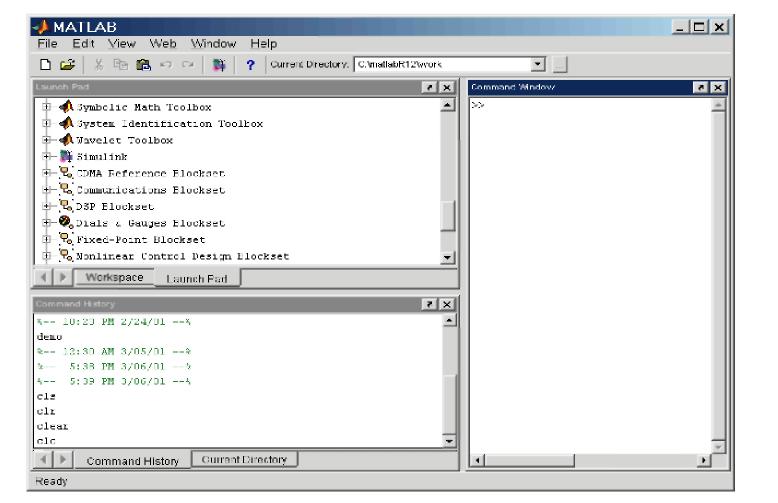
Task: Open the Edit menu
Action: (x=83, y=44)
